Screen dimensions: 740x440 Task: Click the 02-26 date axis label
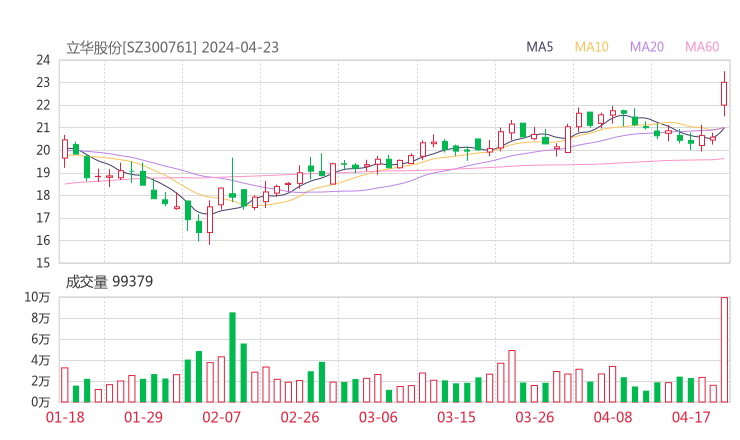[300, 417]
